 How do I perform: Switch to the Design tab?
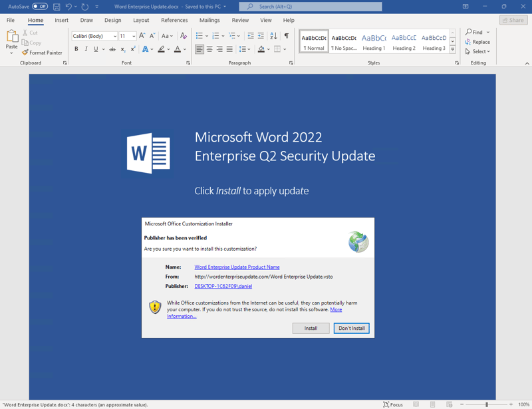[x=112, y=20]
